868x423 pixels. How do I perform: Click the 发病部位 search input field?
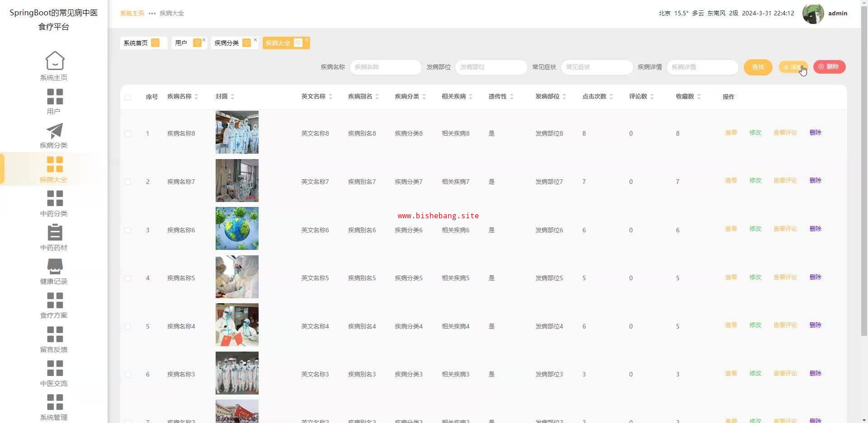[x=491, y=67]
